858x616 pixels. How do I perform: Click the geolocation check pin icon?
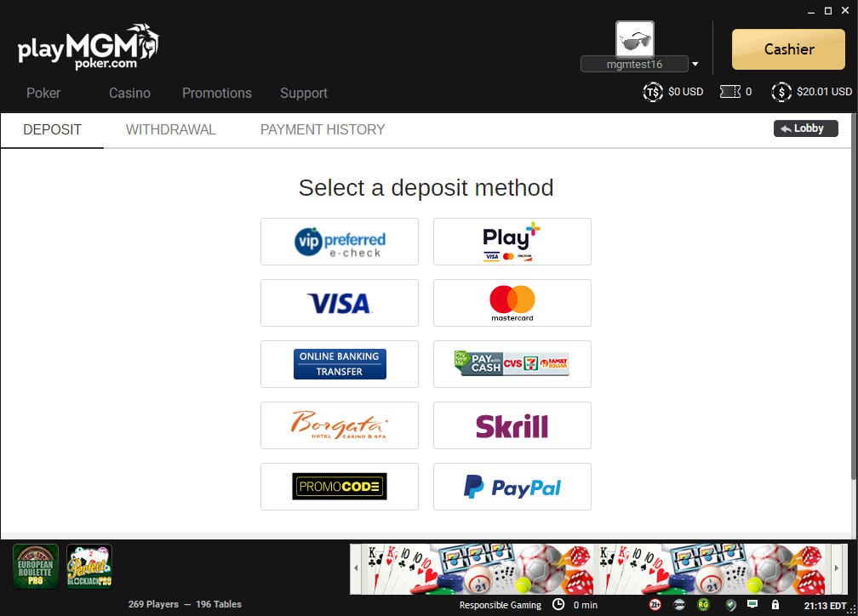730,604
